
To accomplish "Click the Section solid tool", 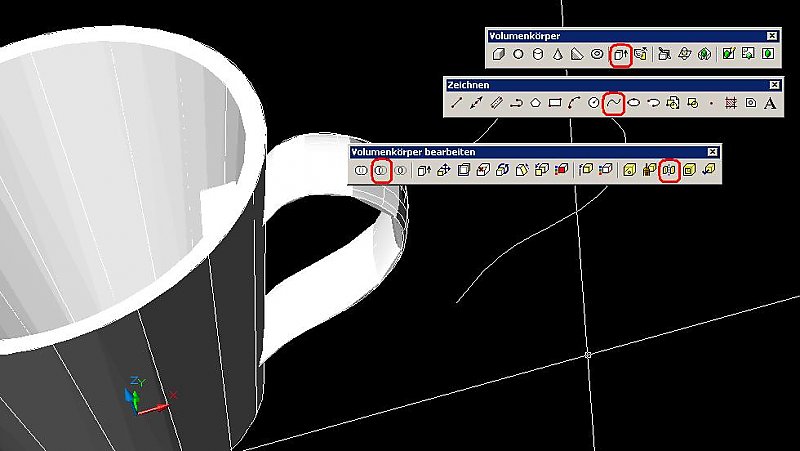I will point(684,54).
